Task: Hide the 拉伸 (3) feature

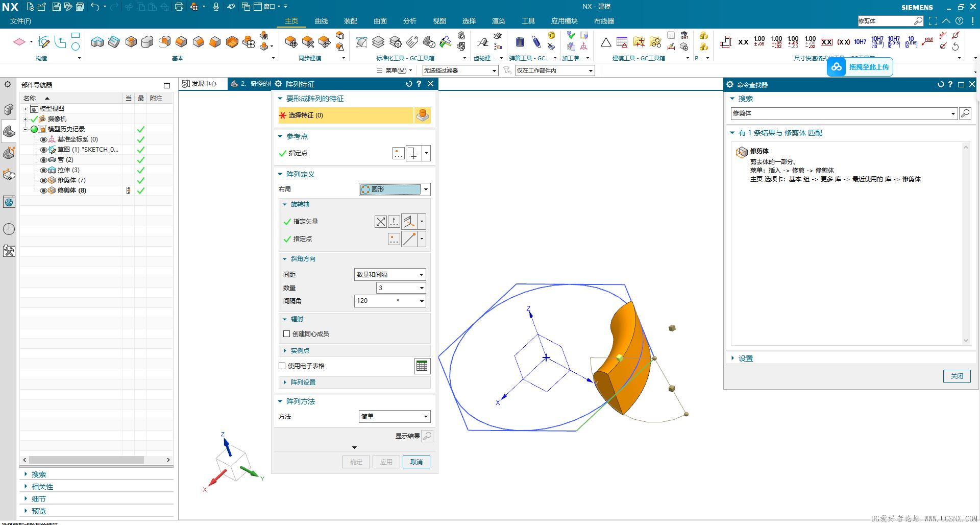Action: point(43,170)
